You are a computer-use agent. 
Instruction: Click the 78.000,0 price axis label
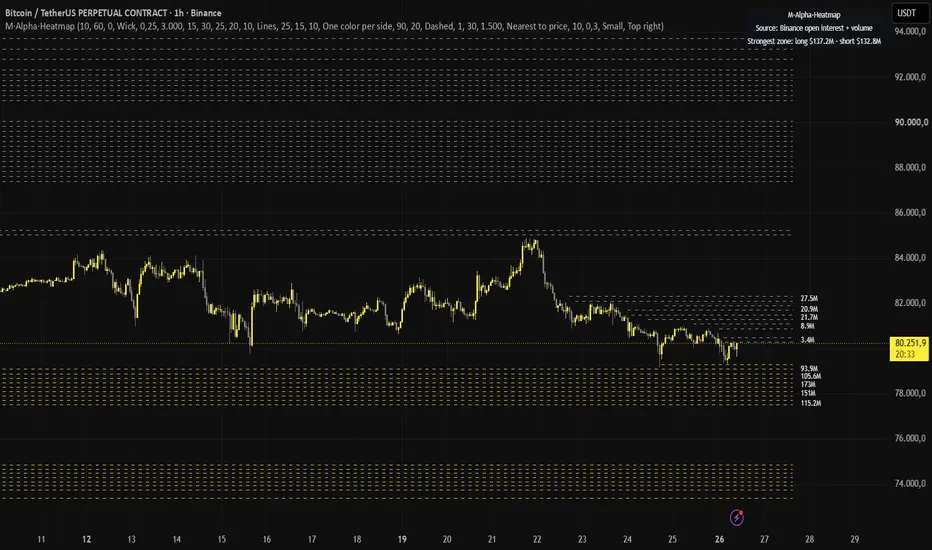910,393
